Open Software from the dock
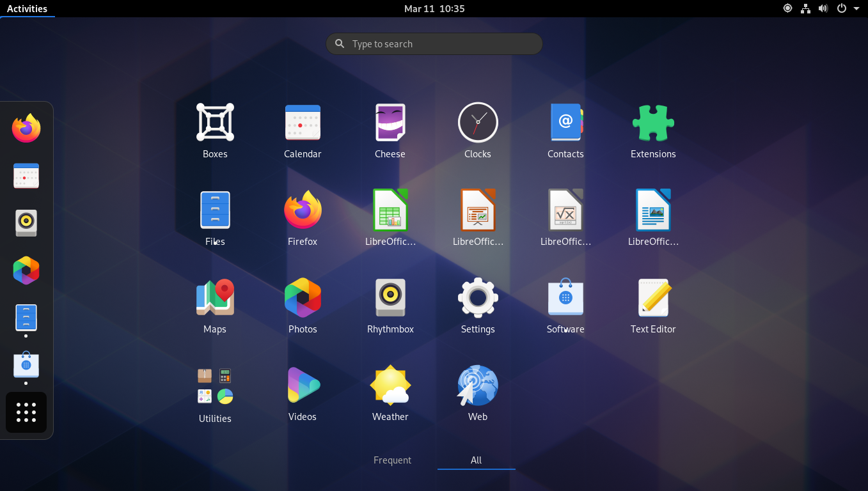Image resolution: width=868 pixels, height=491 pixels. coord(26,365)
